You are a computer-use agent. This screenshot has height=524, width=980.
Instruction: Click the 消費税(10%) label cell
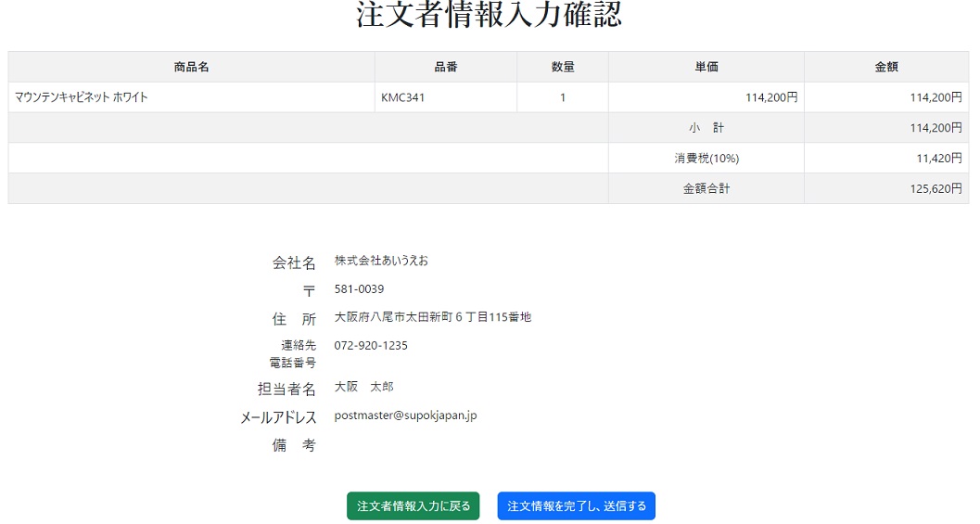(706, 159)
